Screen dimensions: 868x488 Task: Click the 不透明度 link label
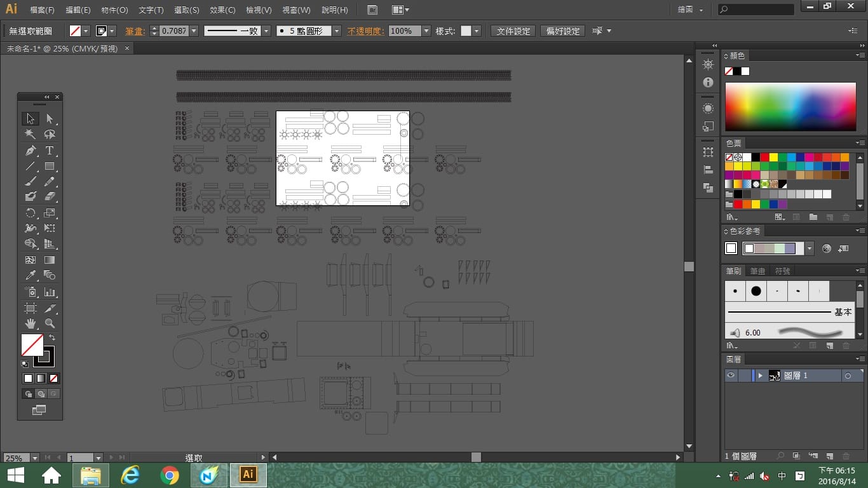click(x=365, y=30)
